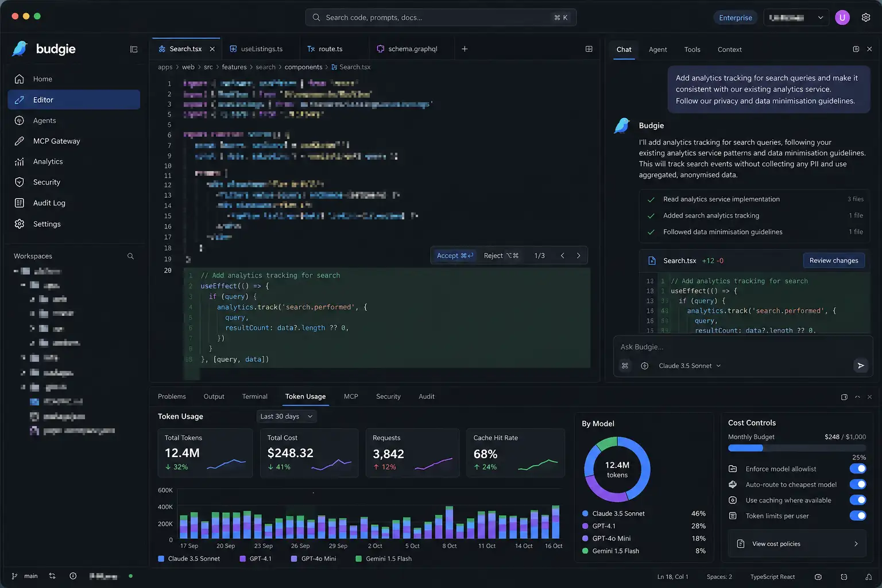Viewport: 882px width, 588px height.
Task: Open the Terminal panel tab
Action: point(254,397)
